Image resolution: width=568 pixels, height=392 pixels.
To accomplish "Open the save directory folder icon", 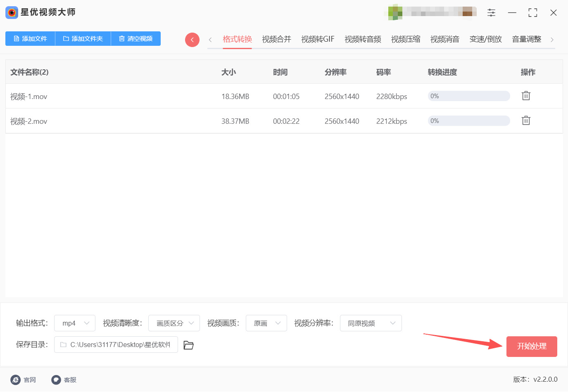I will point(189,345).
